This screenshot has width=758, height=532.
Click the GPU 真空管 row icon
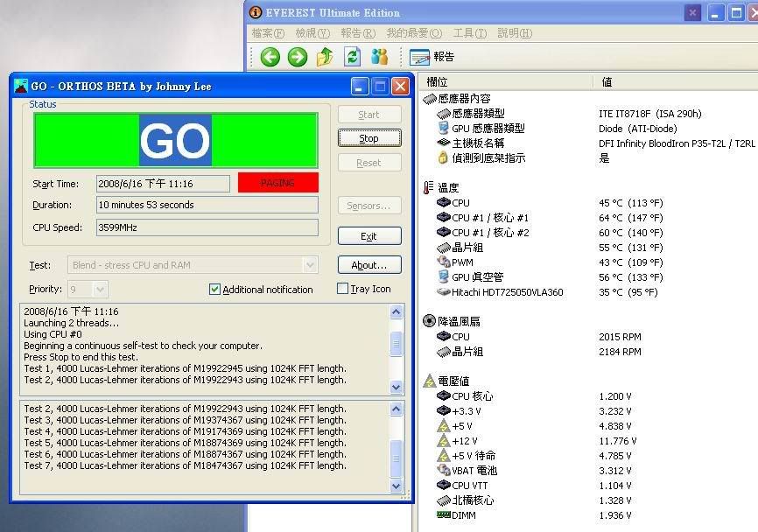pyautogui.click(x=443, y=276)
